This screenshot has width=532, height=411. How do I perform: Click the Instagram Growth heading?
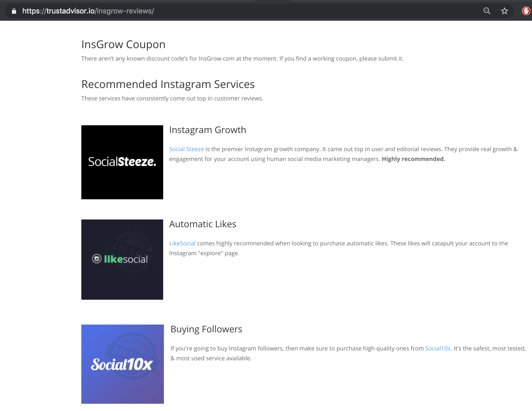208,130
